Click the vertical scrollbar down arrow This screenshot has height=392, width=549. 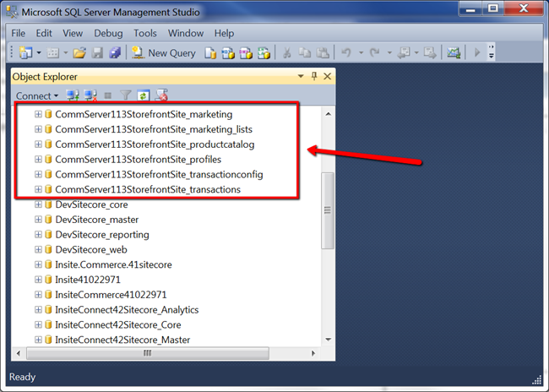tap(328, 339)
